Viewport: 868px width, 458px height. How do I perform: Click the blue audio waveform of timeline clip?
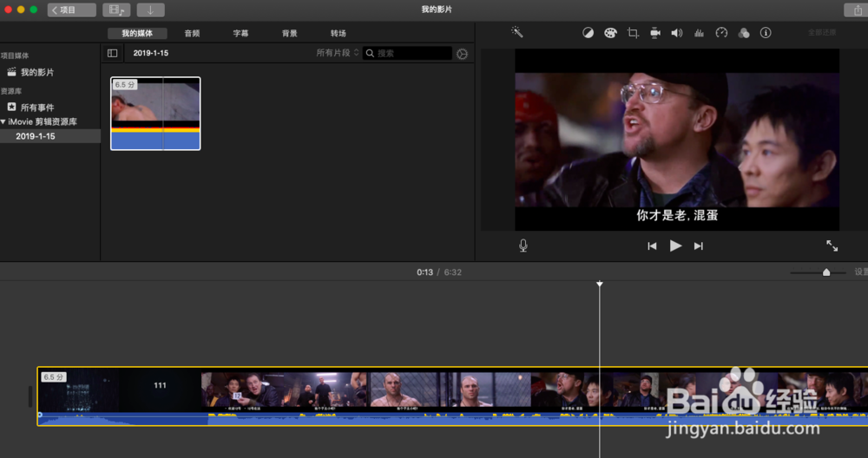(452, 419)
